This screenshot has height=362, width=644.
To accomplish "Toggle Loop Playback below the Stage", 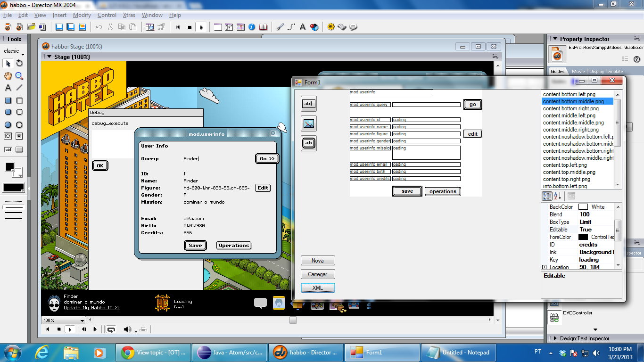I will coord(111,329).
